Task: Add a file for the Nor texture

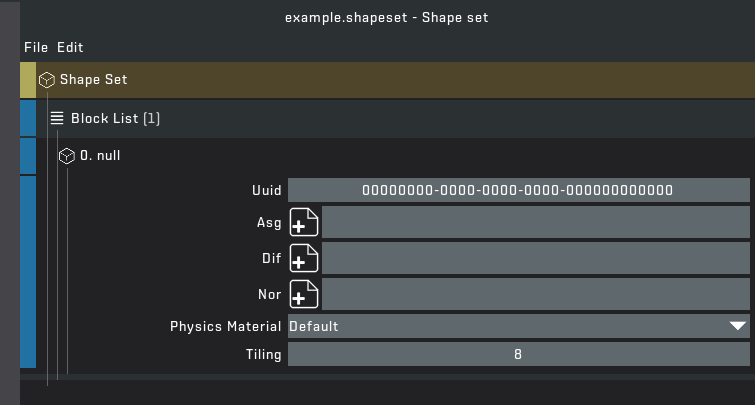Action: (304, 294)
